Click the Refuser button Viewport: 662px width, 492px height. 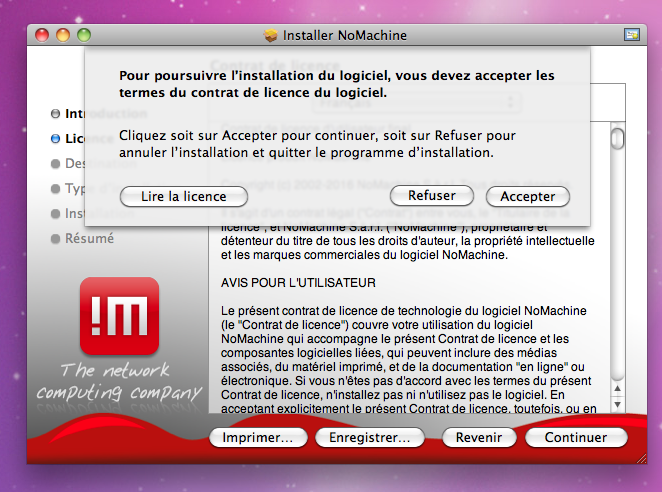(431, 196)
